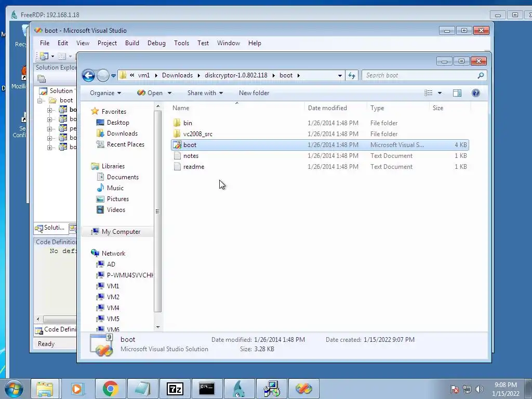Open the Documents library
532x399 pixels.
tap(118, 177)
